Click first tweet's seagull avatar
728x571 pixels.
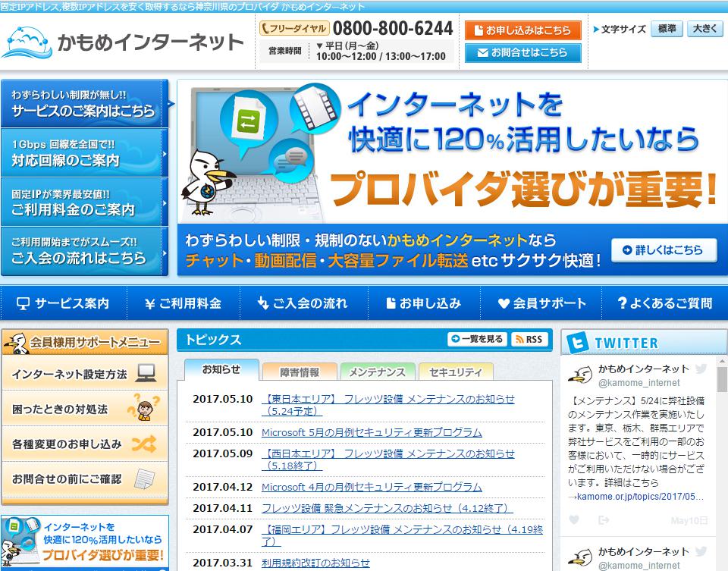pos(580,374)
